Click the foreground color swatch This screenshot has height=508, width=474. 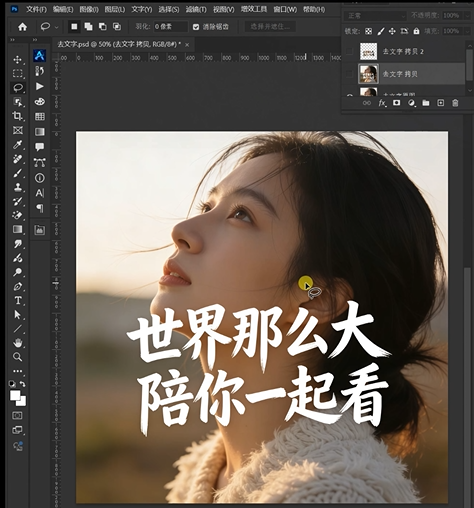pos(14,396)
